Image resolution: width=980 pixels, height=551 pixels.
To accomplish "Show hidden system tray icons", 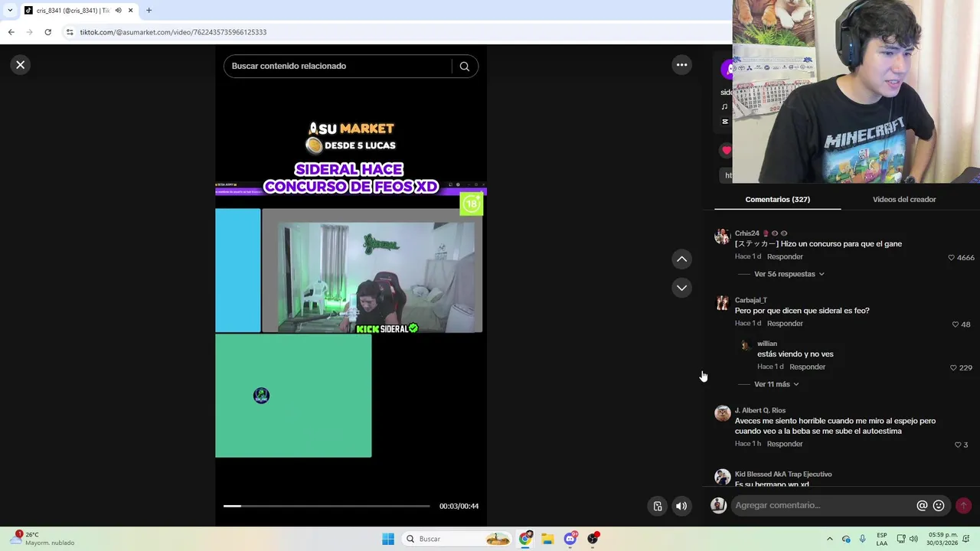I will tap(829, 539).
